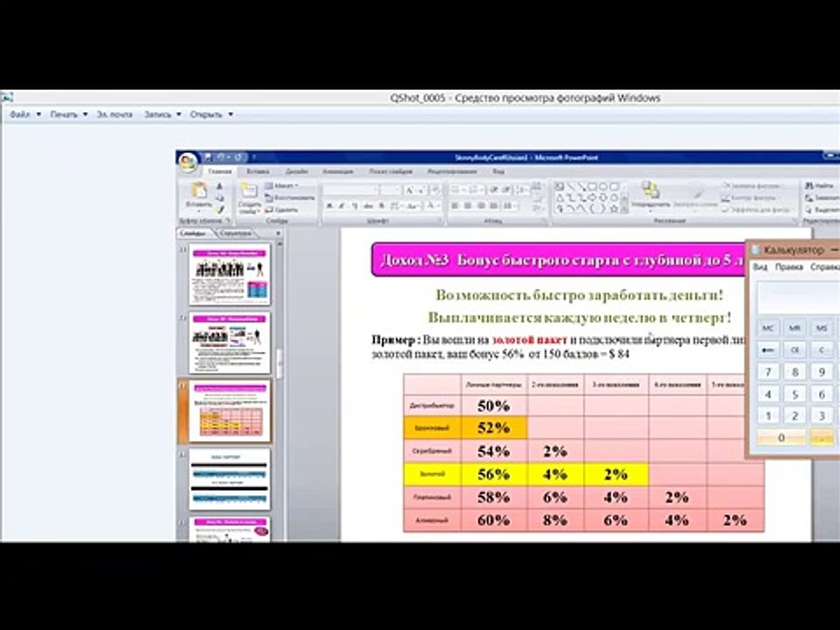Switch to the Анимация ribbon tab
This screenshot has width=840, height=630.
[x=338, y=171]
